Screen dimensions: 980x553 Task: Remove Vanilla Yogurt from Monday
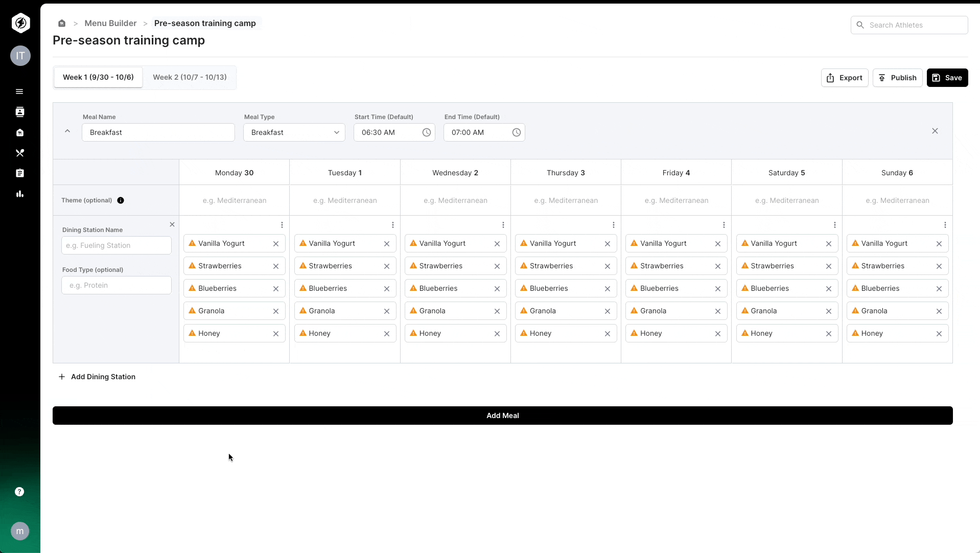click(x=276, y=244)
